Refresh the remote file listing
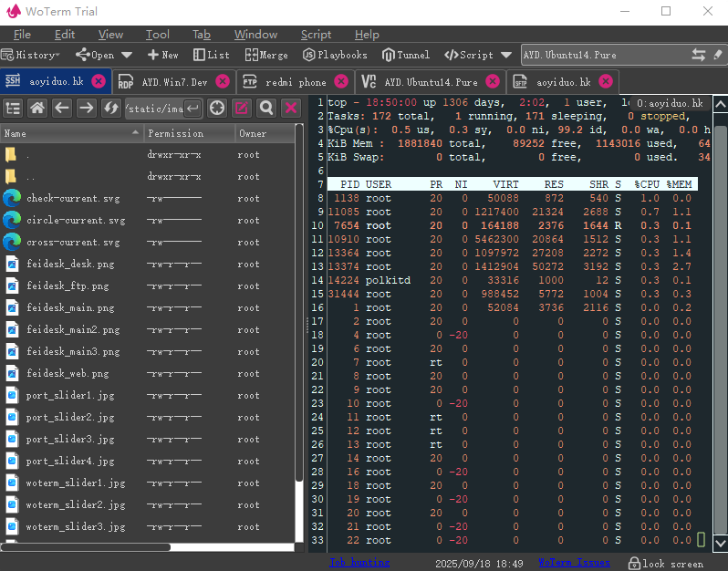 point(110,109)
